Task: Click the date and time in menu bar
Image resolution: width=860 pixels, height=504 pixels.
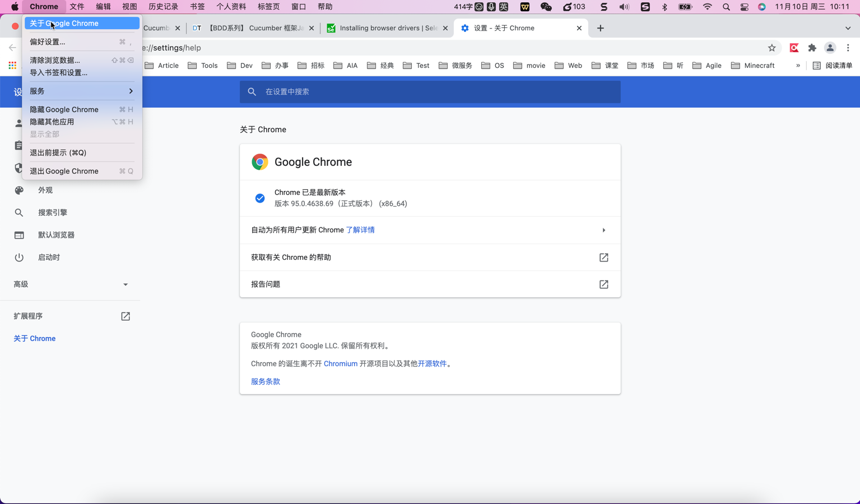Action: click(812, 7)
